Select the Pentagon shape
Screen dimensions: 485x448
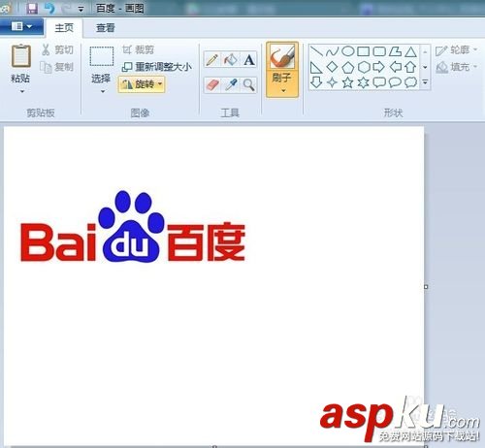[x=348, y=67]
